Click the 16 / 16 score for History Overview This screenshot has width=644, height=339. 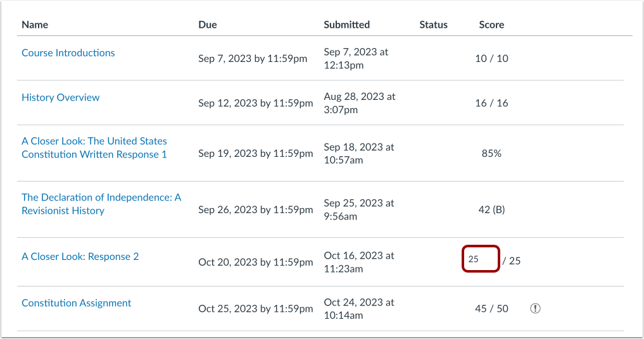[491, 103]
